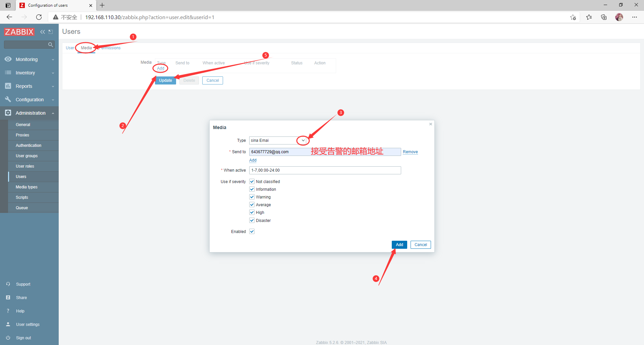Click the Send to email input field
The height and width of the screenshot is (345, 644).
click(325, 152)
